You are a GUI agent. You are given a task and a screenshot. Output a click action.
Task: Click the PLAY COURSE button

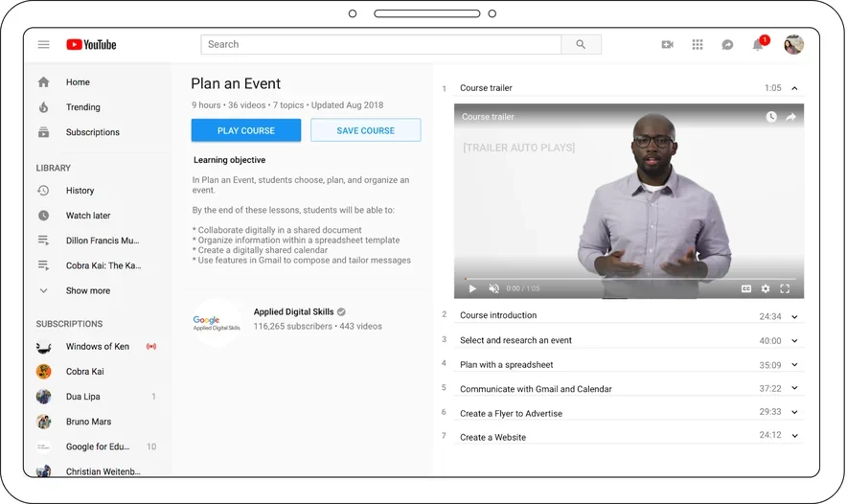coord(246,130)
